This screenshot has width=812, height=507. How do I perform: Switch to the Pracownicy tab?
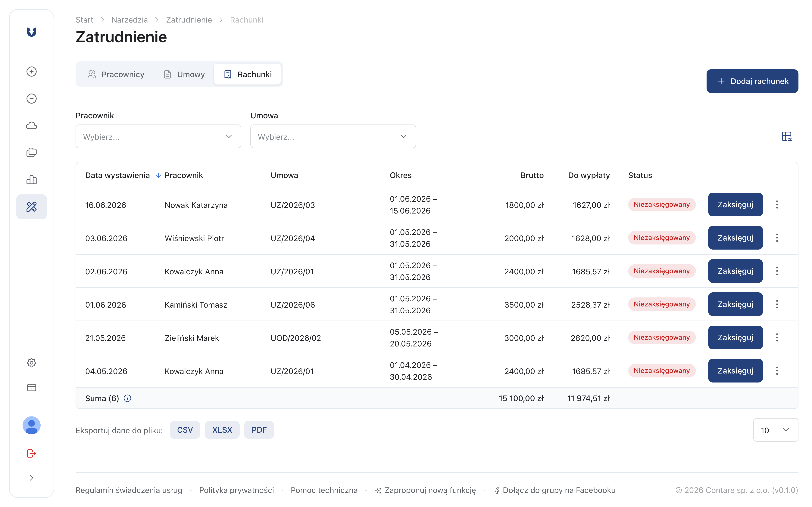click(x=116, y=74)
